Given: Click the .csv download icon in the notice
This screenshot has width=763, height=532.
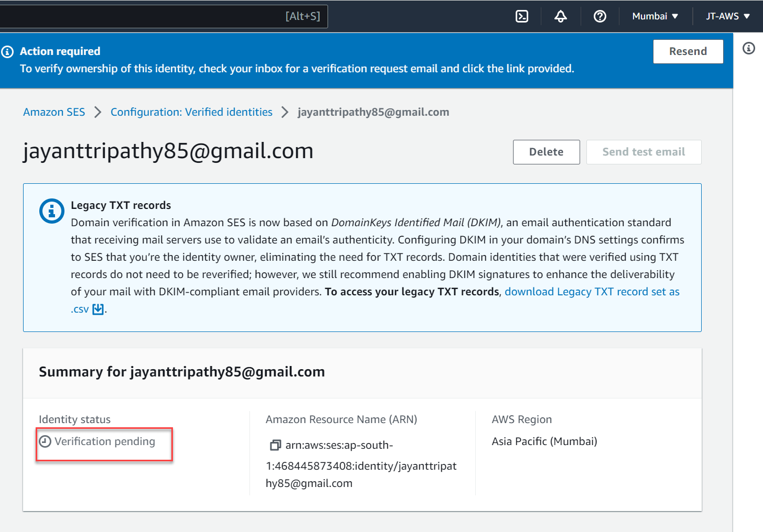Looking at the screenshot, I should tap(97, 309).
